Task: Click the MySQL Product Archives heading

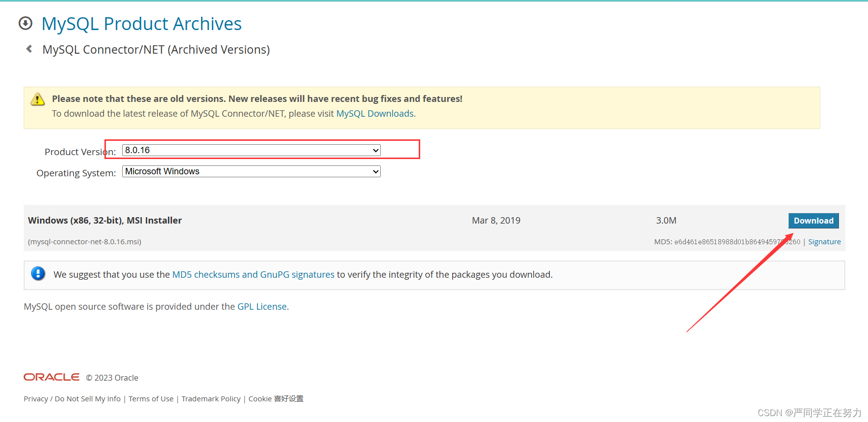Action: coord(141,24)
